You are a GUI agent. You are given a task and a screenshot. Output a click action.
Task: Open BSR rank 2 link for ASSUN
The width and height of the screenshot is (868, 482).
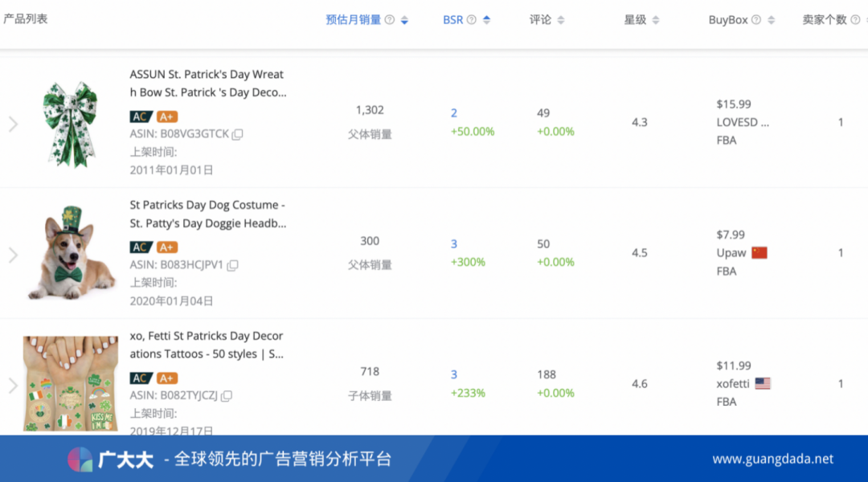point(454,113)
